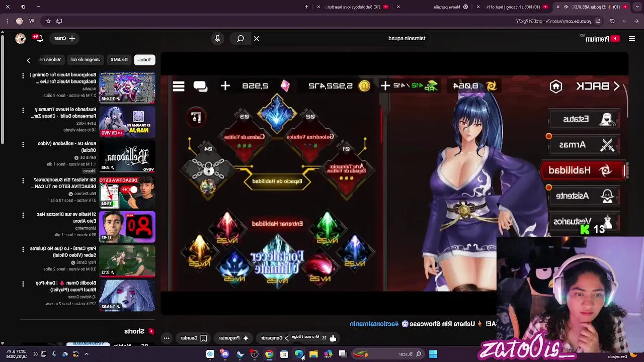Open File Explorer folder icon on taskbar
The image size is (644, 362).
pos(313,354)
